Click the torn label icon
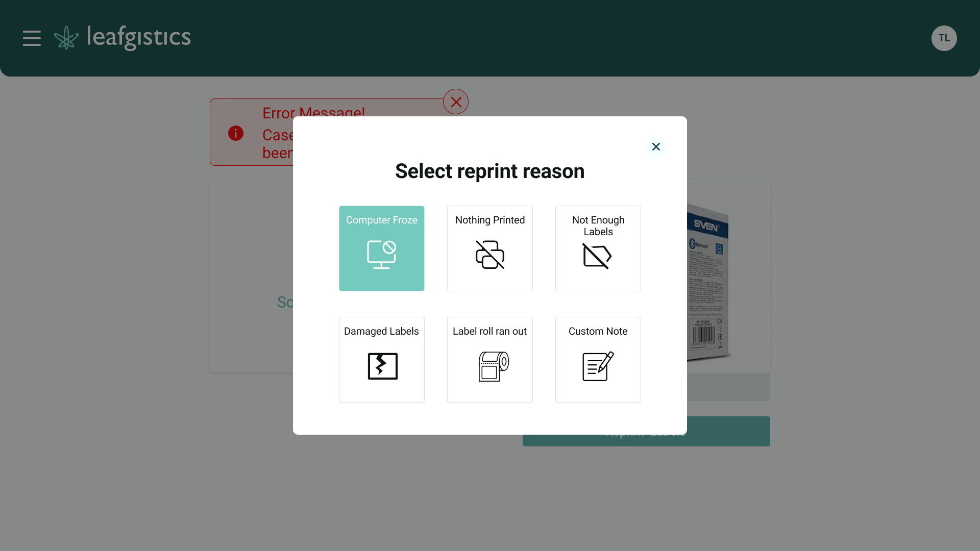 click(383, 366)
